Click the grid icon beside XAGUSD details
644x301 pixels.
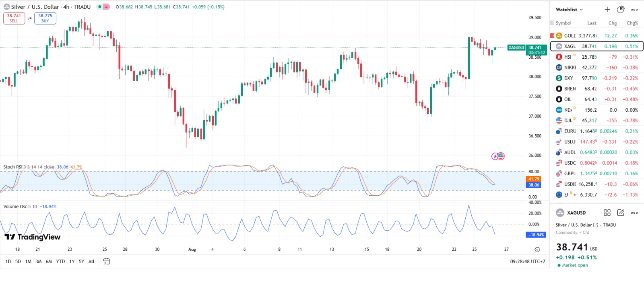click(607, 213)
